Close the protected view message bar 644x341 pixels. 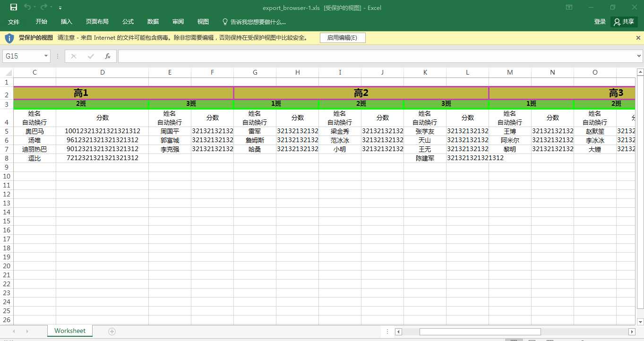(638, 38)
